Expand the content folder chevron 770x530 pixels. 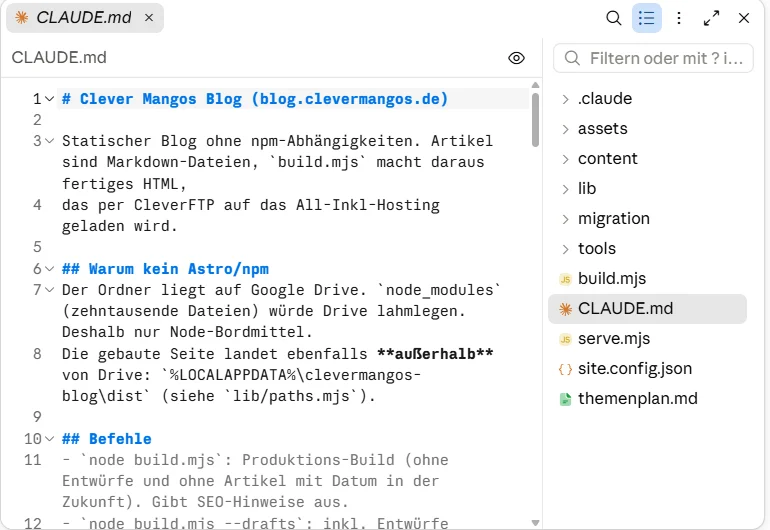click(x=565, y=159)
